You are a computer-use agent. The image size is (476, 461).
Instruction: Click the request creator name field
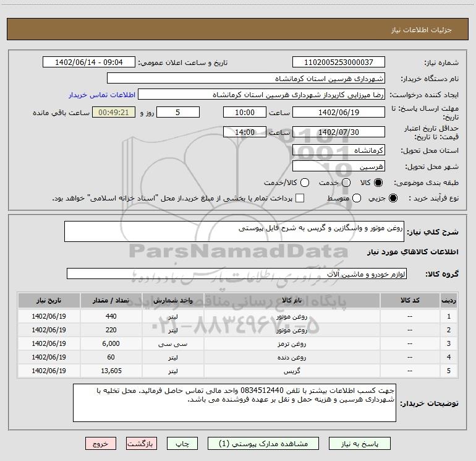(x=261, y=95)
